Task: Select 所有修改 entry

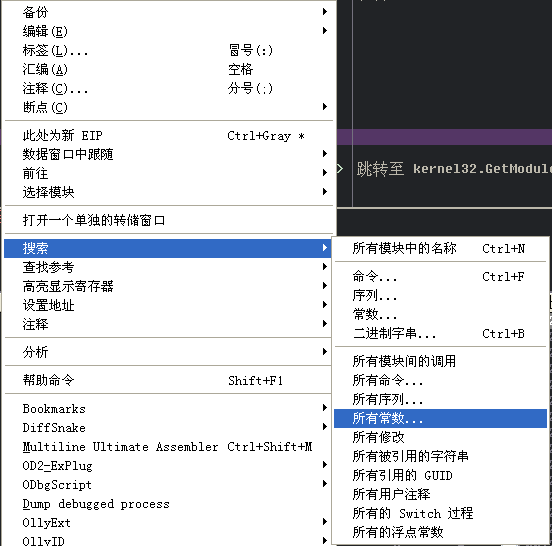Action: [440, 437]
